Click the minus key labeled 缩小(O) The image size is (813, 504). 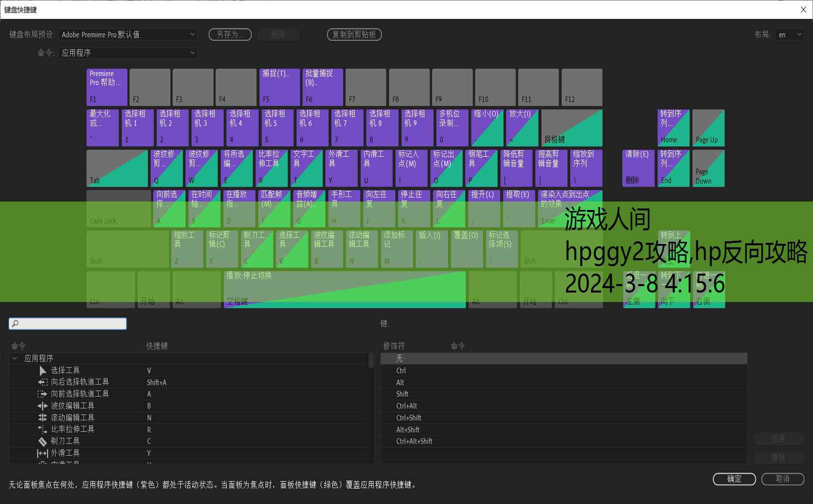pos(487,128)
